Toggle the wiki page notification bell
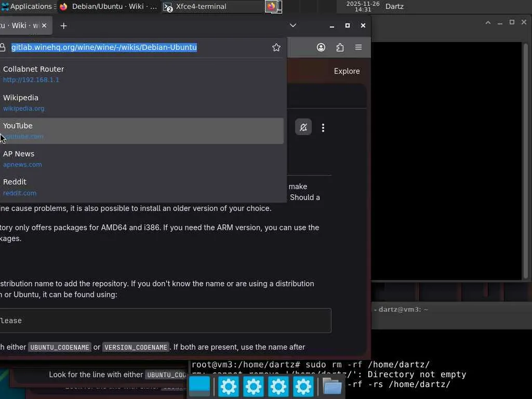This screenshot has height=399, width=532. click(x=303, y=127)
